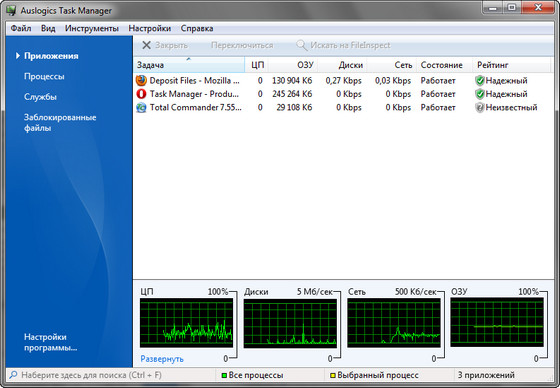
Task: Click the 0,03 Kbps network value
Action: coord(393,80)
